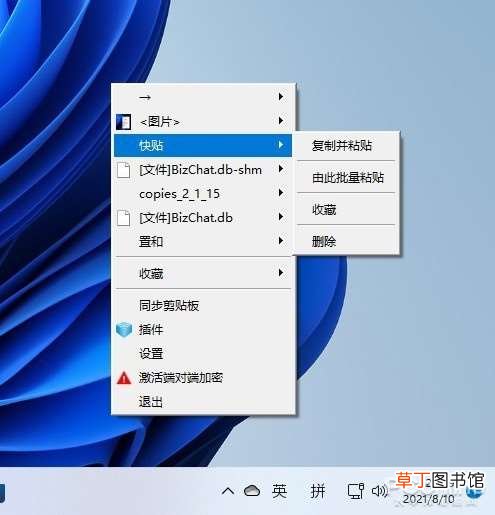Choose 同步剪贴板 from the menu
Viewport: 495px width, 515px height.
point(203,305)
